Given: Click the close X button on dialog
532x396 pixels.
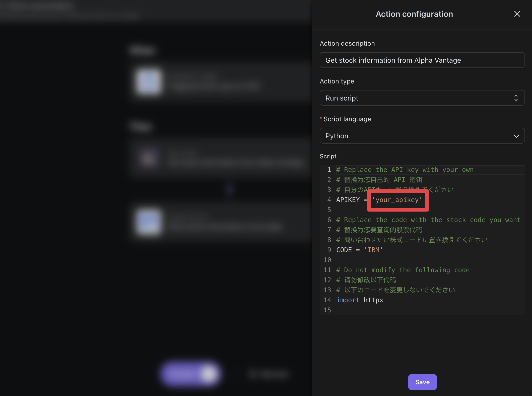Looking at the screenshot, I should coord(518,13).
